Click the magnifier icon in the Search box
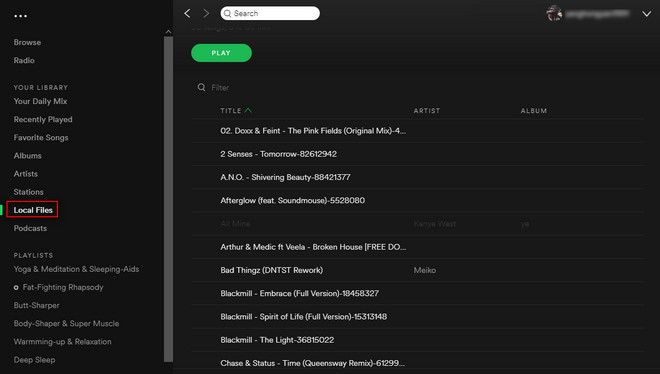The height and width of the screenshot is (374, 660). (x=227, y=13)
